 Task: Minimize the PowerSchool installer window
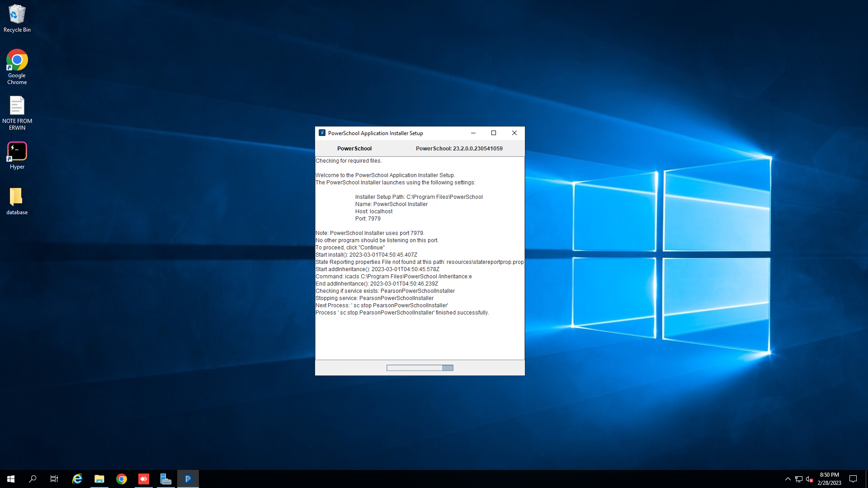[473, 133]
